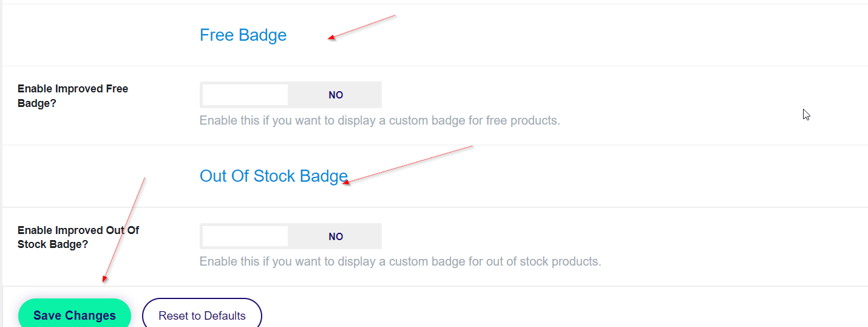This screenshot has height=327, width=868.
Task: Click the "Enable Improved Out Of Stock Badge?" label
Action: (x=78, y=237)
